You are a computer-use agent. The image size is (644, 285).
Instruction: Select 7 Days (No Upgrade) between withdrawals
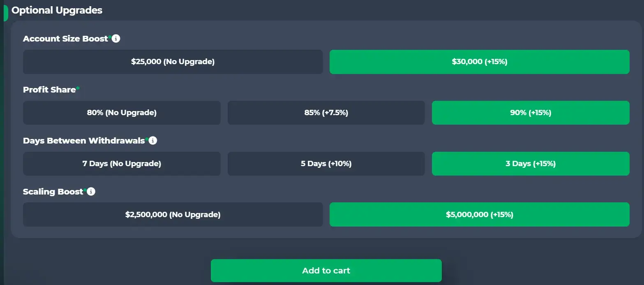pos(122,163)
